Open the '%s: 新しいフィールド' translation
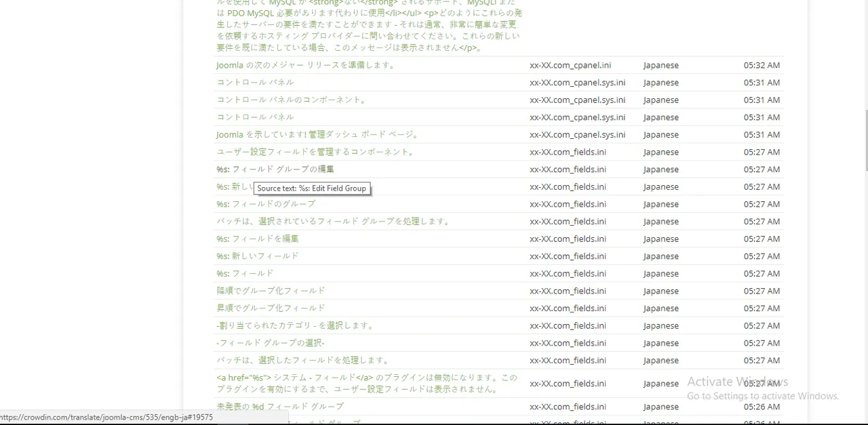 pos(258,256)
